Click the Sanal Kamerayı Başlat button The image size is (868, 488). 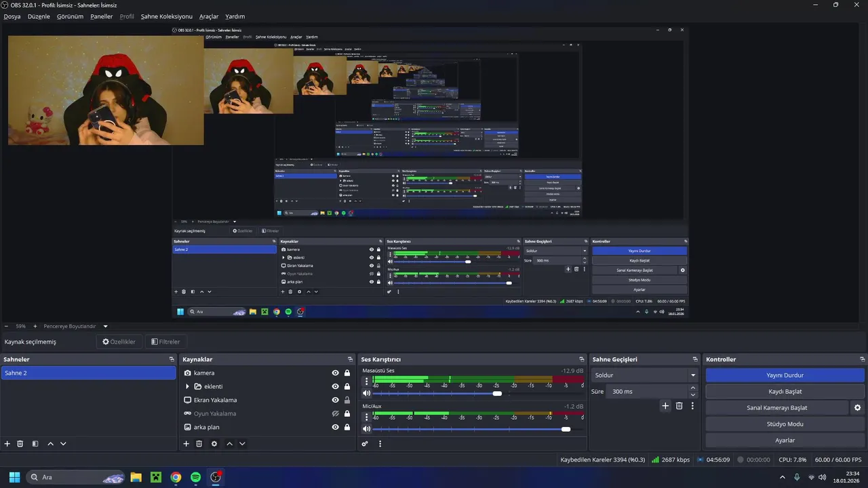click(x=777, y=408)
